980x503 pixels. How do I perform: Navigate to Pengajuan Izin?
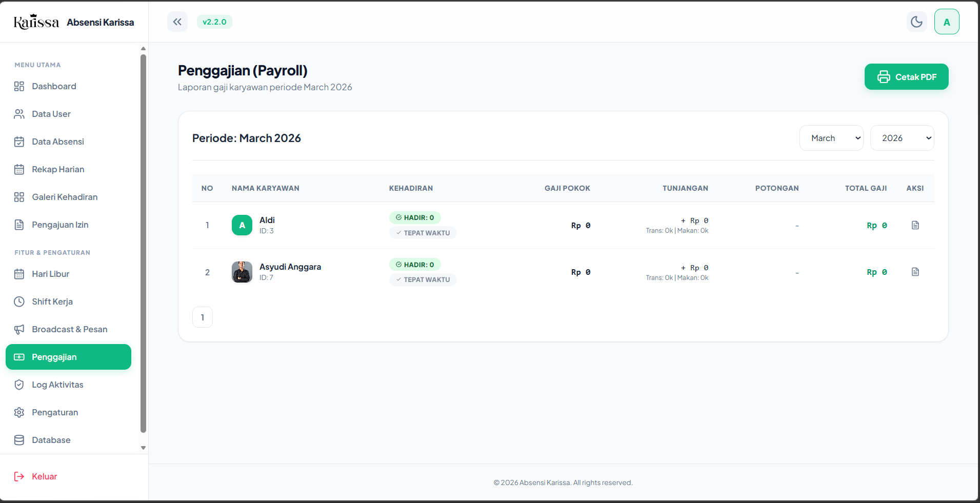pos(68,225)
